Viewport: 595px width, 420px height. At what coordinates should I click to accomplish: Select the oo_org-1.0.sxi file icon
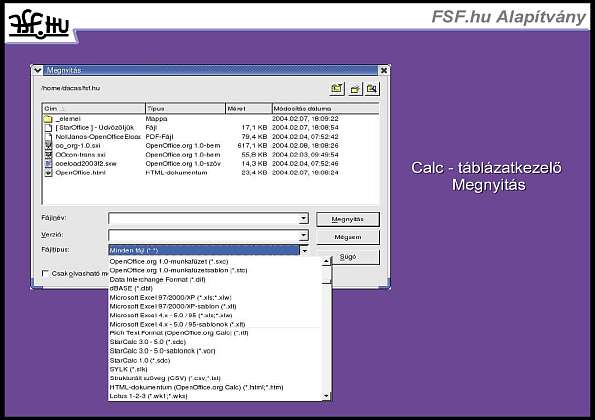48,146
